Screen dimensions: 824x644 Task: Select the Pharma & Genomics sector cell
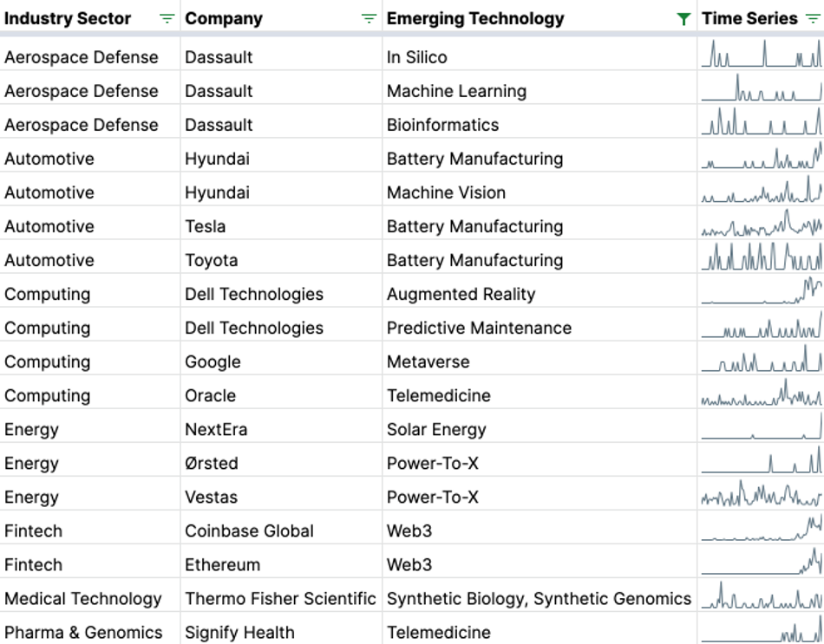click(90, 629)
